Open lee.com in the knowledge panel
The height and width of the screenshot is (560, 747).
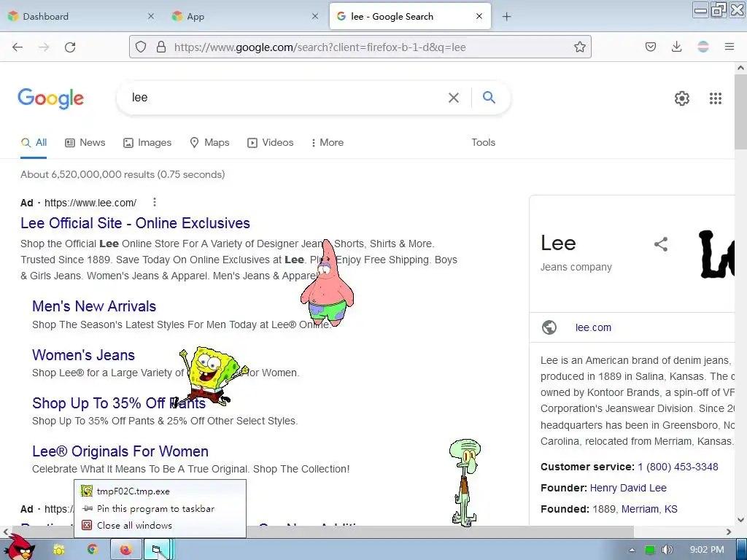click(593, 327)
